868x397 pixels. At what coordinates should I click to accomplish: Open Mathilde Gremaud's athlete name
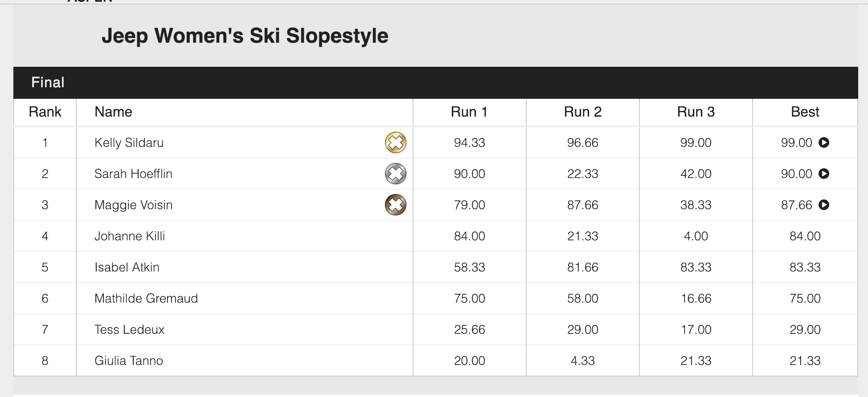146,298
